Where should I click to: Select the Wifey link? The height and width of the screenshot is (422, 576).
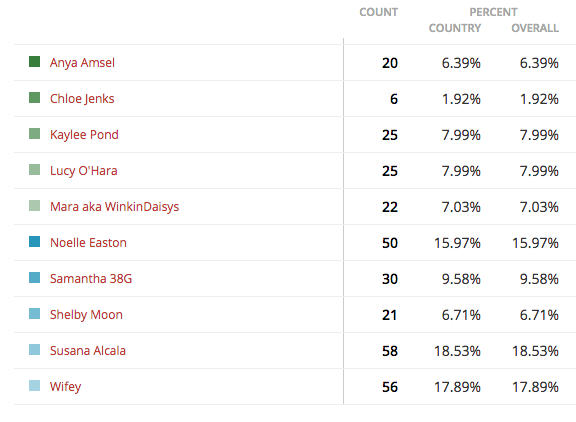coord(65,387)
